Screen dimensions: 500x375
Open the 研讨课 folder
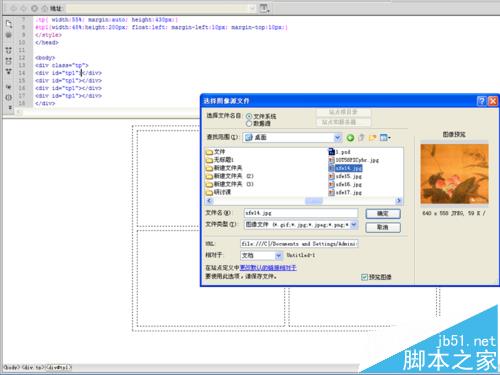pos(219,192)
